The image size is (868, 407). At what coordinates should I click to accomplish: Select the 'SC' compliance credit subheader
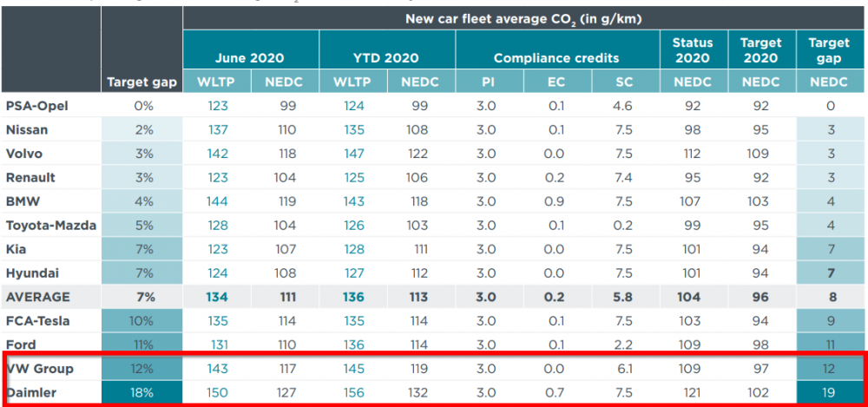click(x=625, y=82)
